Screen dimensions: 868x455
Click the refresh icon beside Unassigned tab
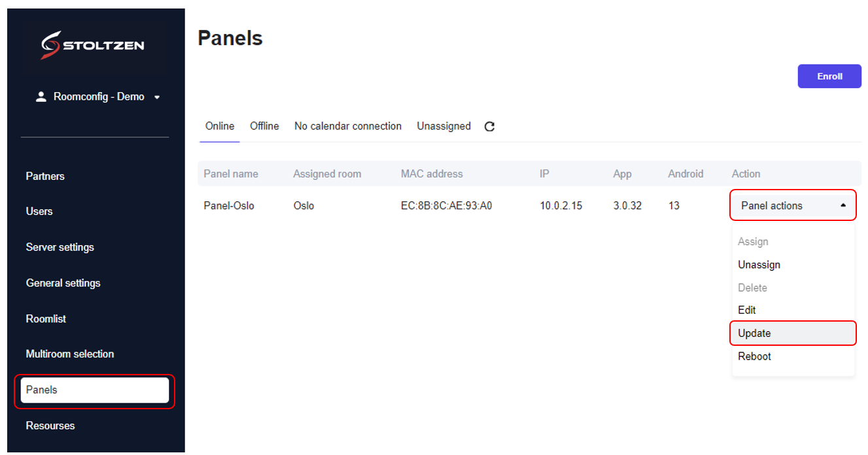coord(489,127)
